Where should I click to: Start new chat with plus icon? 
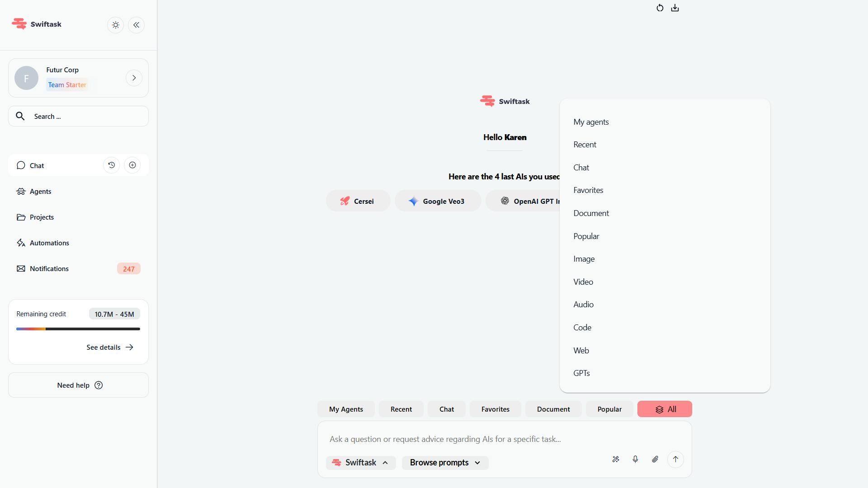[x=132, y=165]
